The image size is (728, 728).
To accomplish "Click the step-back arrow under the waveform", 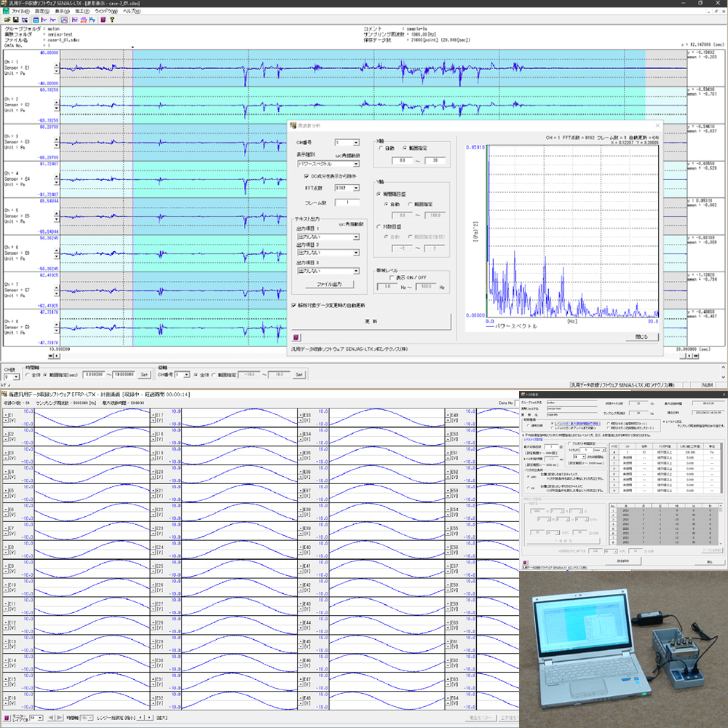I will coord(57,356).
